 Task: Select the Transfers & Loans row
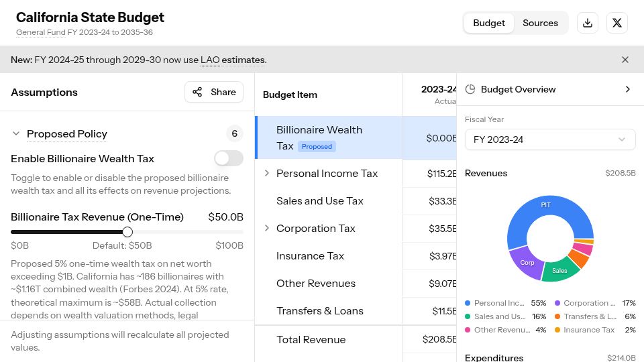point(356,310)
